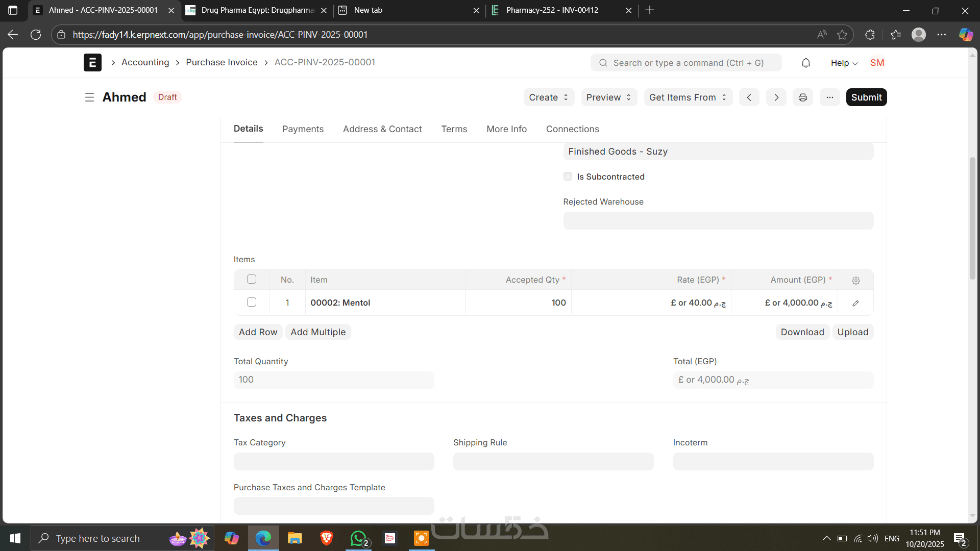Select all items header checkbox
Viewport: 980px width, 551px height.
point(252,279)
